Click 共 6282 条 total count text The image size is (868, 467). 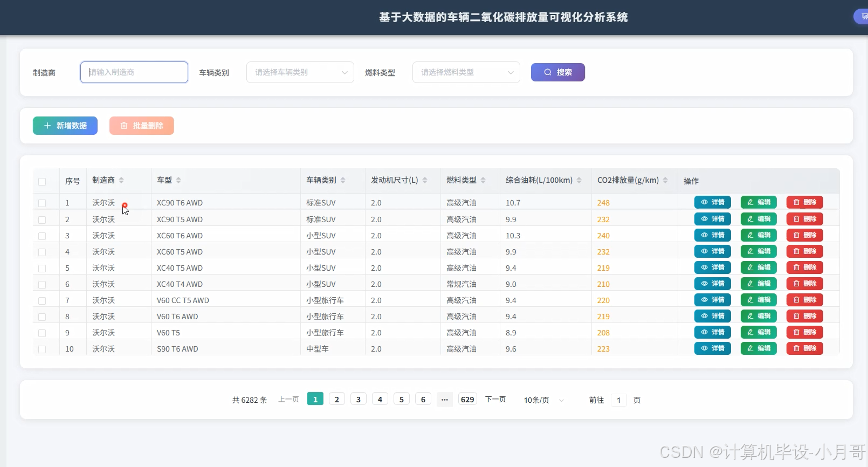[250, 400]
